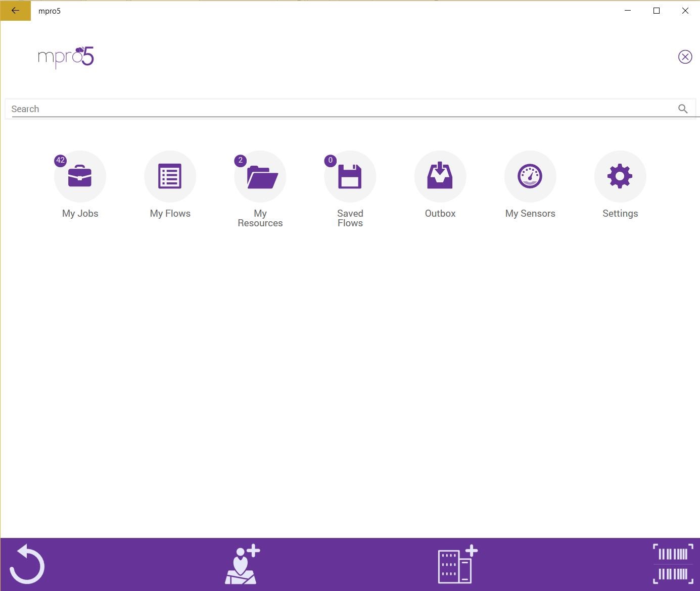Click the "My Resources" label

click(x=260, y=218)
